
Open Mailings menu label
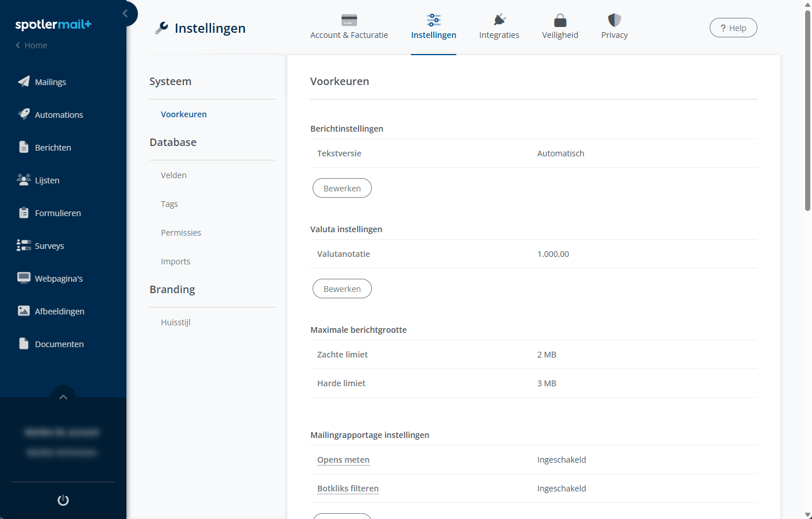tap(51, 82)
